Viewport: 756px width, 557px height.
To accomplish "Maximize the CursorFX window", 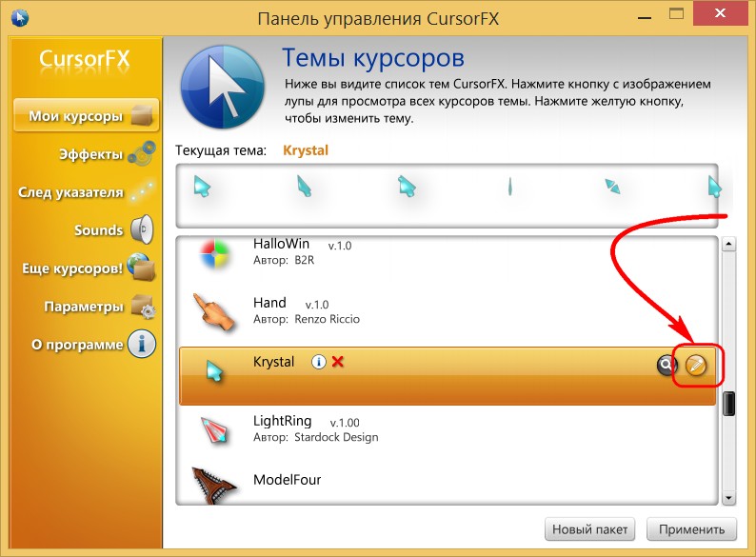I will coord(676,14).
